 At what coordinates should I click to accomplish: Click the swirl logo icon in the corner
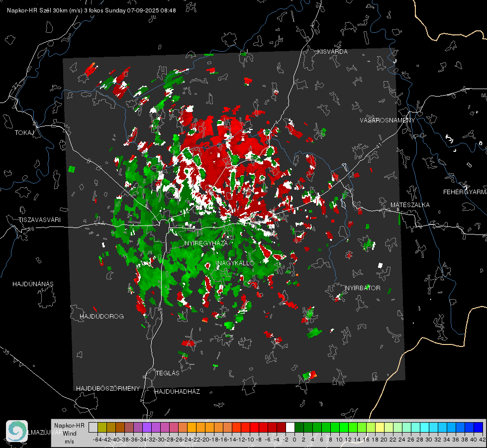point(17,431)
